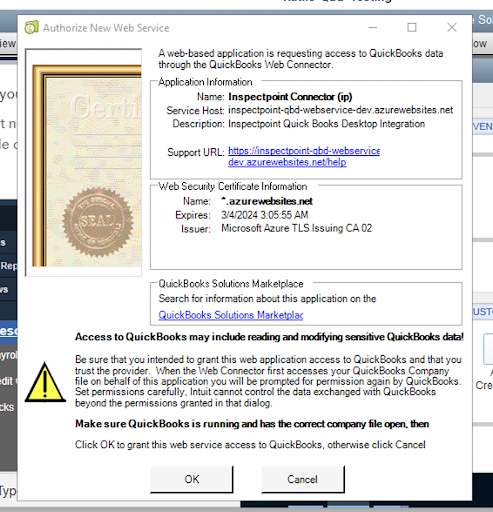The image size is (493, 512).
Task: Open the QuickBooks Solutions Marketplace link
Action: 231,315
